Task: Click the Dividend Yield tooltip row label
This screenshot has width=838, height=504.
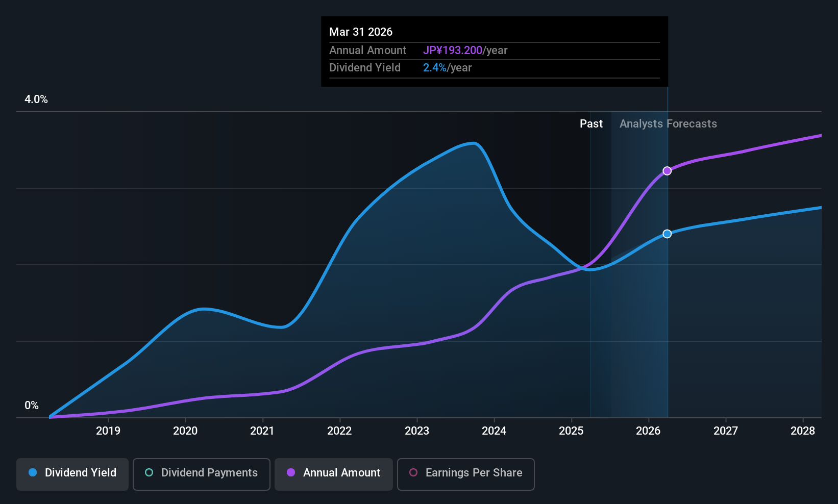Action: point(365,68)
